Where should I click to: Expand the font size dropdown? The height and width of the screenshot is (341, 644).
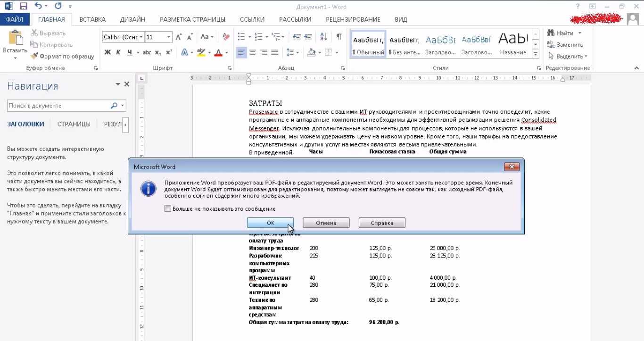coord(169,37)
